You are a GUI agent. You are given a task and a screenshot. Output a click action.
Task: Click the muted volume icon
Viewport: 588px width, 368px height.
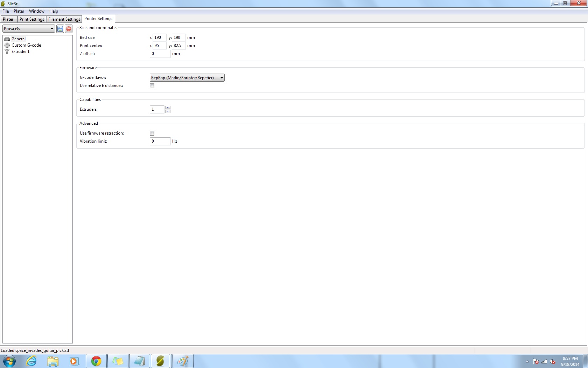pos(553,361)
